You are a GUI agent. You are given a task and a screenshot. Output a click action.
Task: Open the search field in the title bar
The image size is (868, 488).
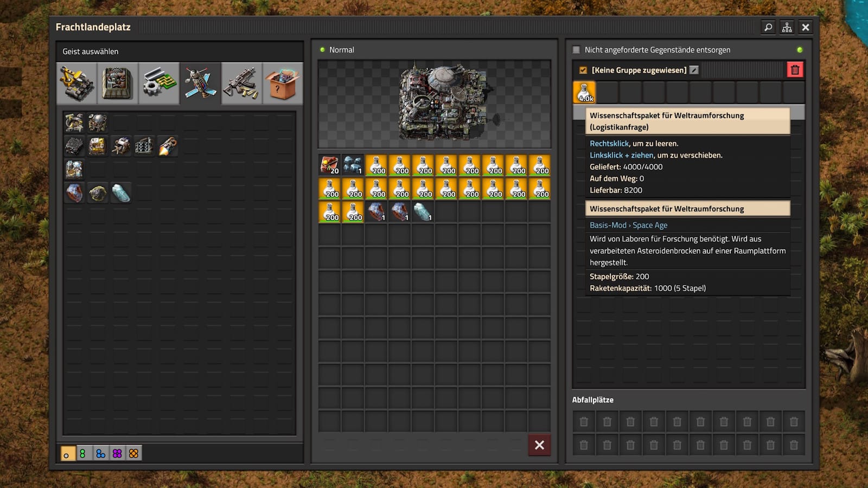click(x=767, y=27)
